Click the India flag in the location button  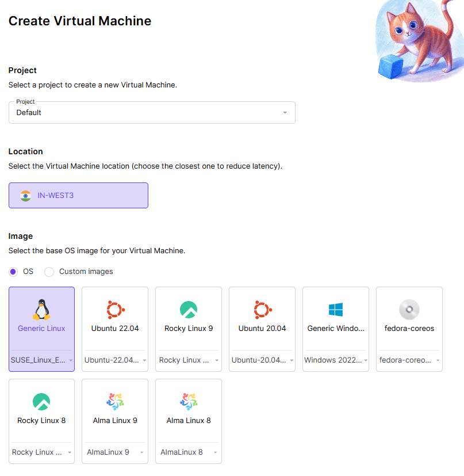click(x=25, y=195)
